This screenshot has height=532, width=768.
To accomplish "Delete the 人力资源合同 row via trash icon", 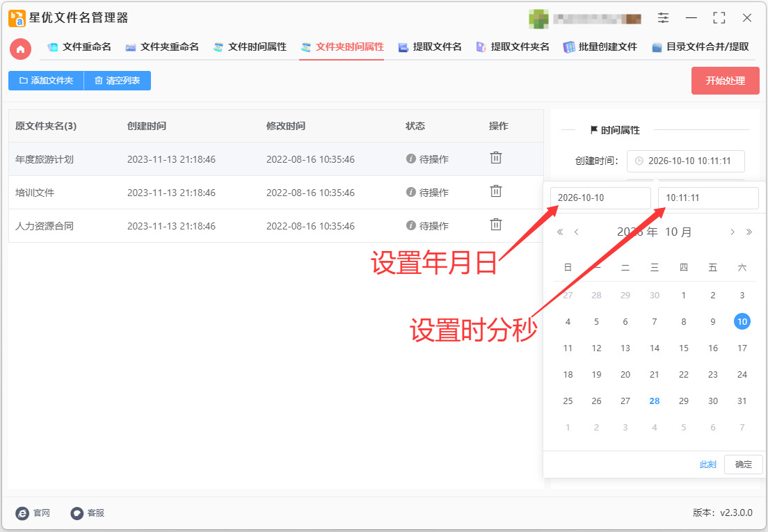I will click(496, 225).
